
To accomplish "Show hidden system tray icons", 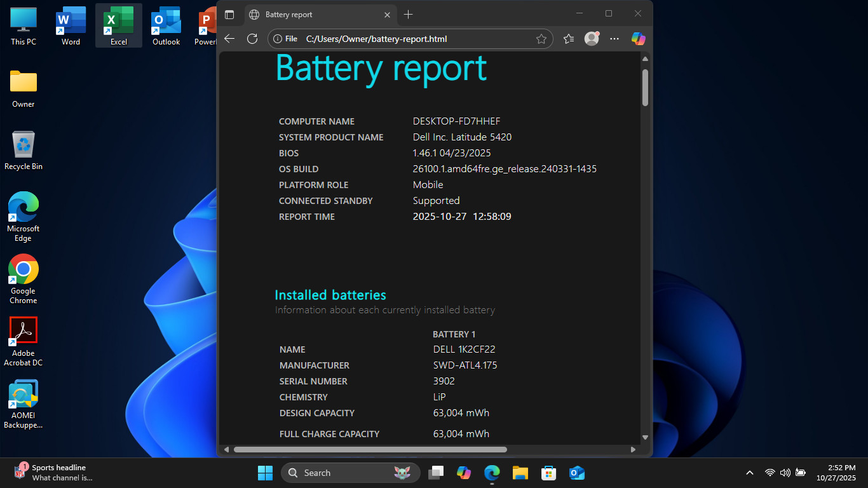I will (x=750, y=473).
